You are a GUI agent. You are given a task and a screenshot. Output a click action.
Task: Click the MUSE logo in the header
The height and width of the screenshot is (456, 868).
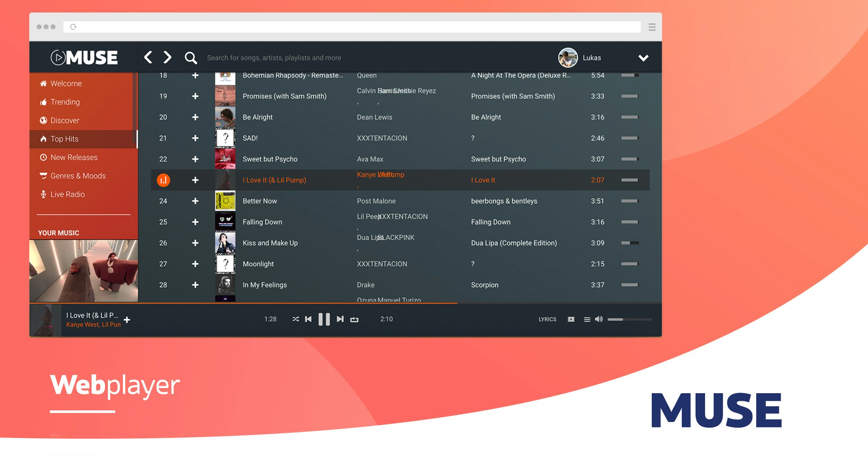coord(84,58)
